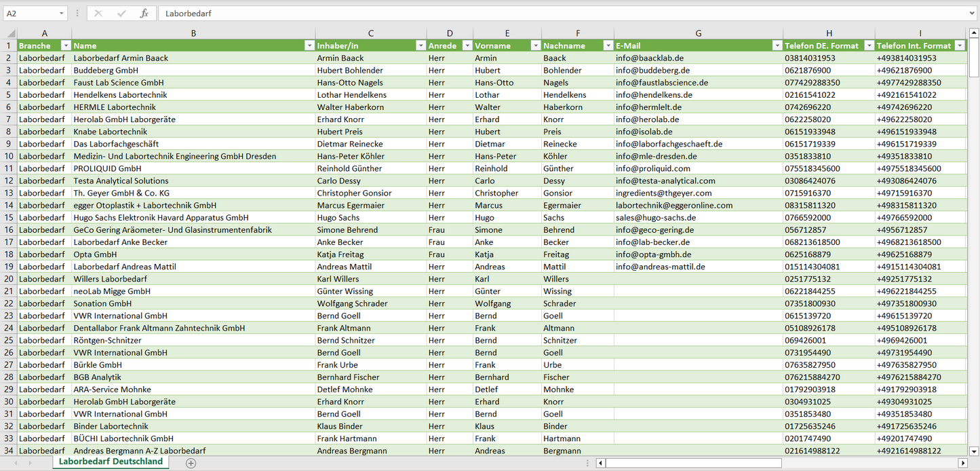
Task: Open the Branche column filter dropdown
Action: (66, 45)
